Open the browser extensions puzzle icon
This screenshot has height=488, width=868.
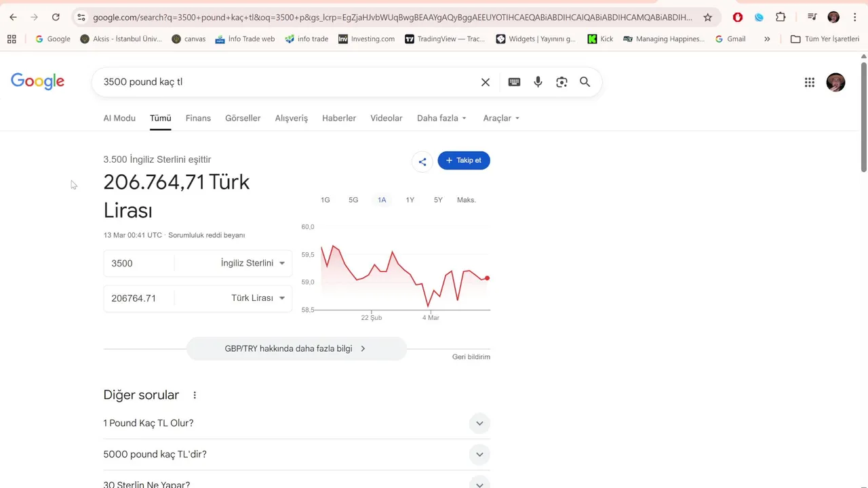click(x=781, y=18)
